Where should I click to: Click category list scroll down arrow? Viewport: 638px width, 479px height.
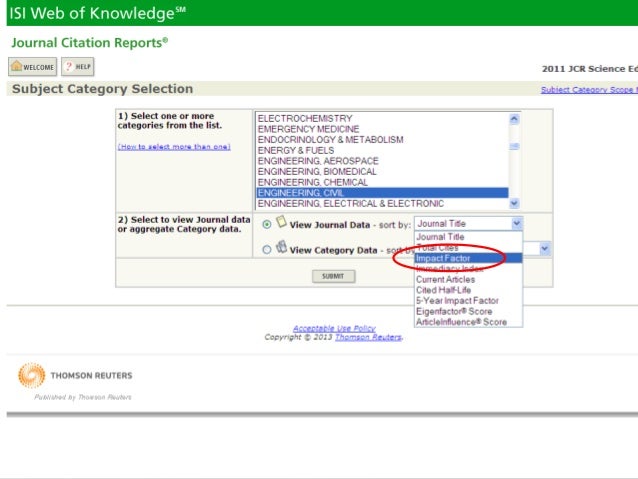coord(514,203)
